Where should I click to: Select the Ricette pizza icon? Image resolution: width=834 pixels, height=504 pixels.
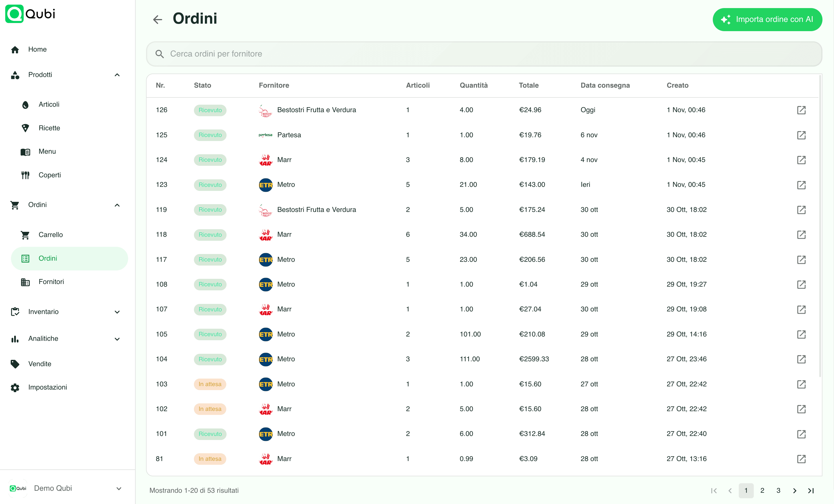point(25,128)
